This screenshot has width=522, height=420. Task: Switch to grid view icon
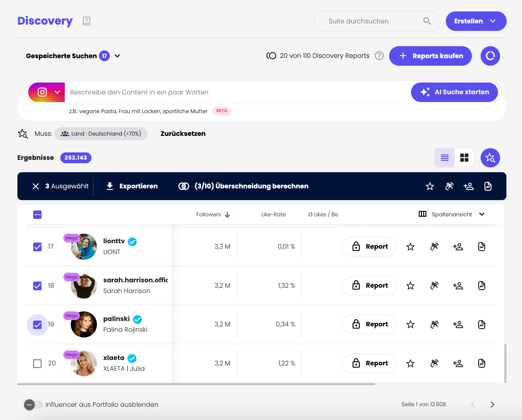tap(464, 158)
